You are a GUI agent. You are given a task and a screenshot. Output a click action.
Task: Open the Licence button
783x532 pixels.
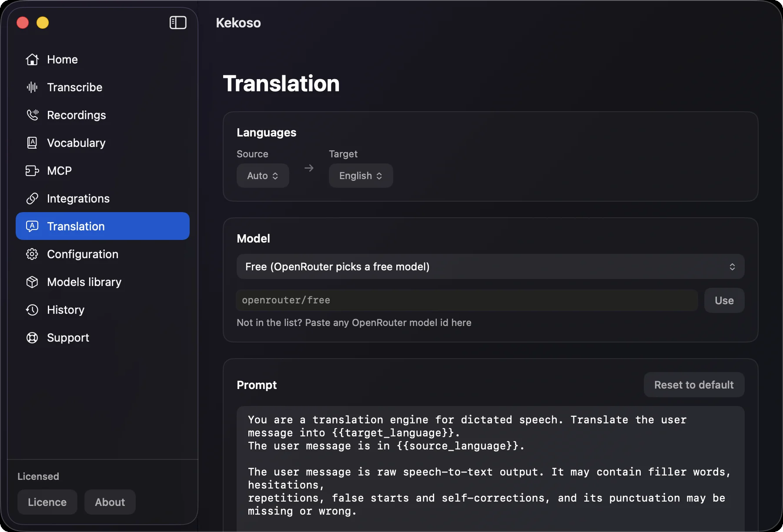[x=47, y=502]
